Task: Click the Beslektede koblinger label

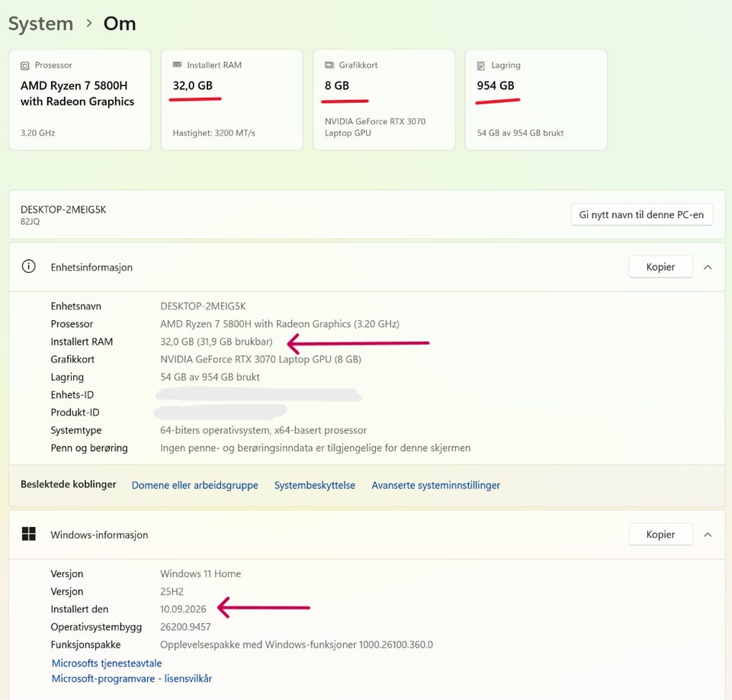Action: click(68, 484)
